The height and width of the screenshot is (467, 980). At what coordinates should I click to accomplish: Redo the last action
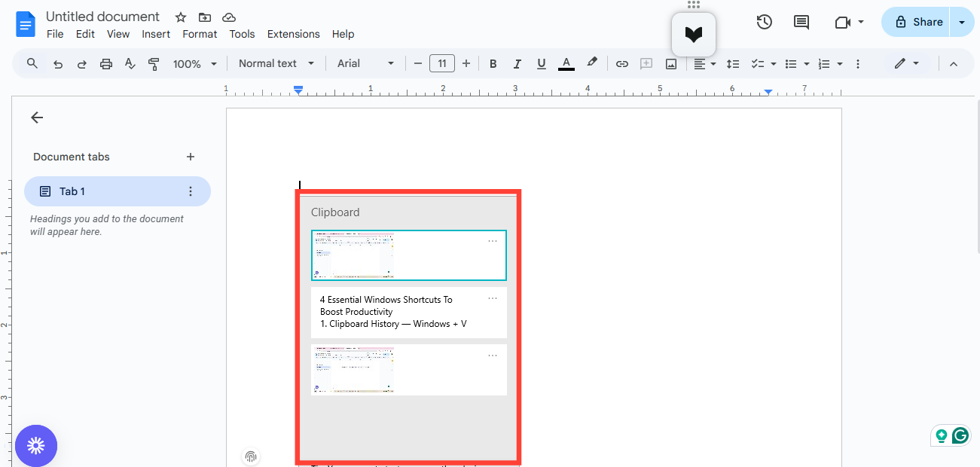coord(82,64)
